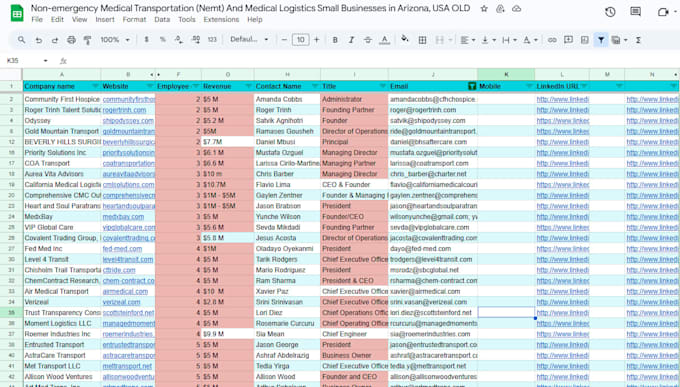Click the move to folder icon
This screenshot has width=680, height=387.
pos(500,9)
